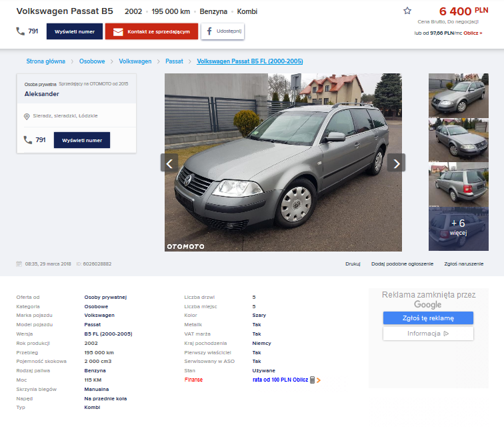Screen dimensions: 504x427
Task: Click Wyświetl numer in seller card
Action: [x=82, y=140]
